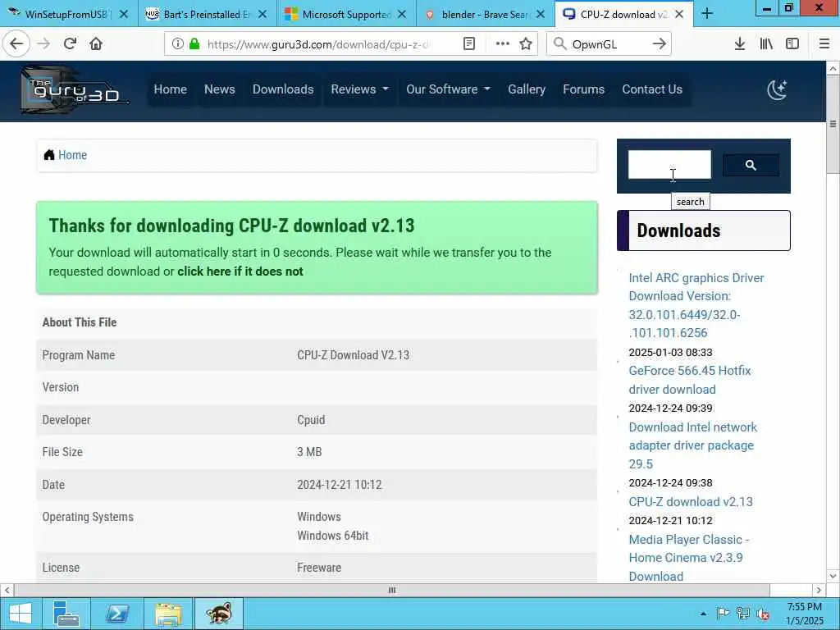This screenshot has width=840, height=630.
Task: Toggle dark mode moon icon on Guru3D
Action: pos(777,89)
